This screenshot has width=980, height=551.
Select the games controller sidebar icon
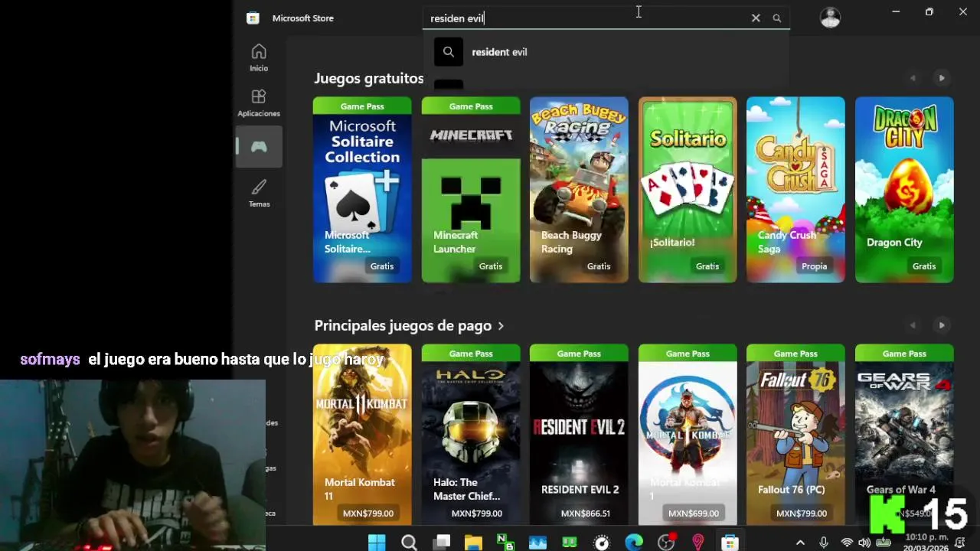[259, 147]
